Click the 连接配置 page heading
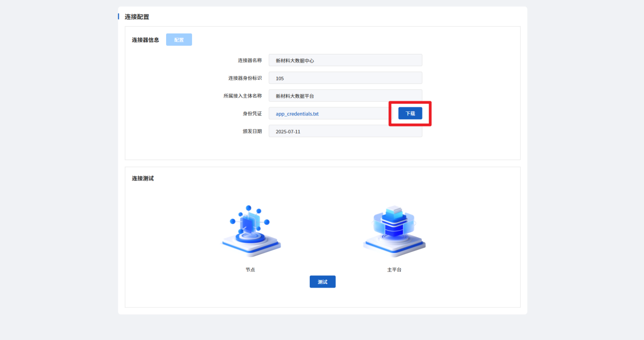 pyautogui.click(x=137, y=17)
